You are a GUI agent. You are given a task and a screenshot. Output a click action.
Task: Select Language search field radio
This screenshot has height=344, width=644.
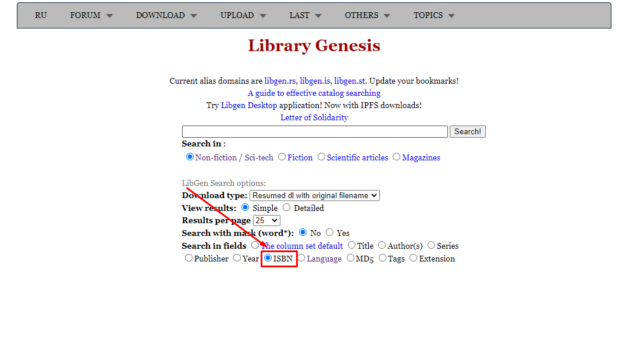tap(301, 258)
